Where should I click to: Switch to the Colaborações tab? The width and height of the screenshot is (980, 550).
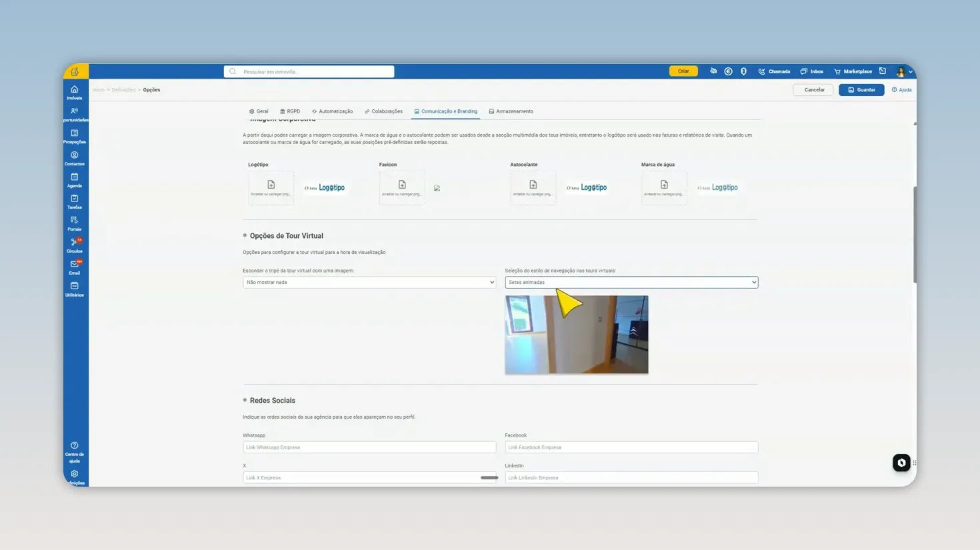383,111
